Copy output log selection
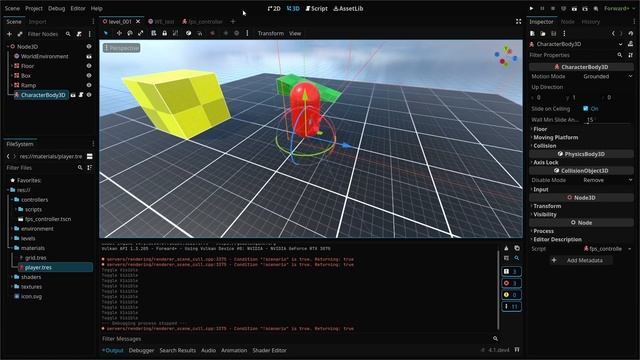 pyautogui.click(x=517, y=248)
